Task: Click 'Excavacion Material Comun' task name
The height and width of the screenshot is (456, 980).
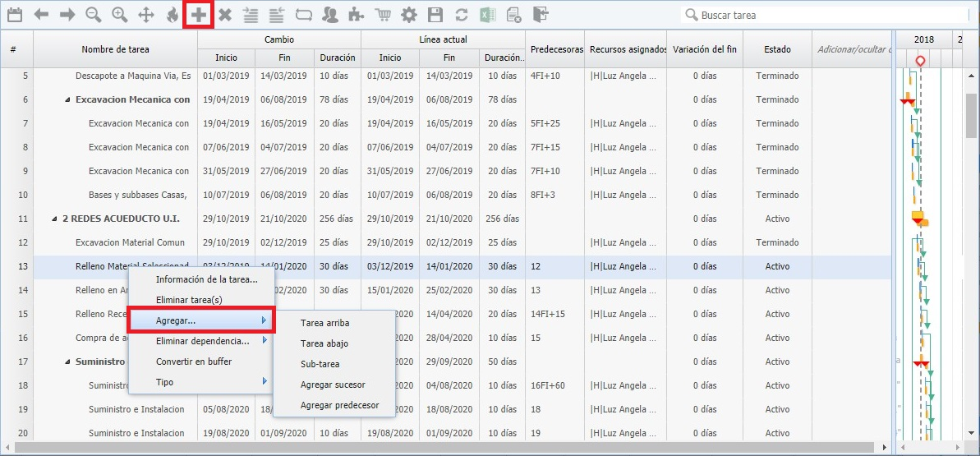Action: point(130,242)
